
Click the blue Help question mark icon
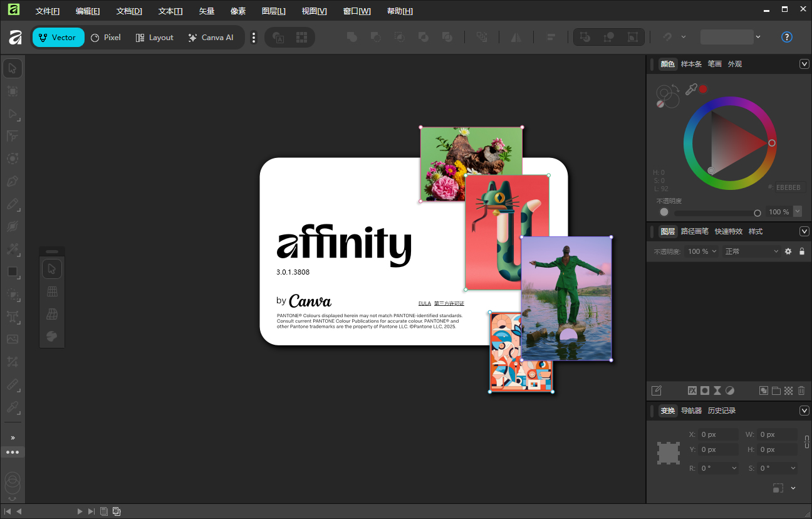point(786,37)
